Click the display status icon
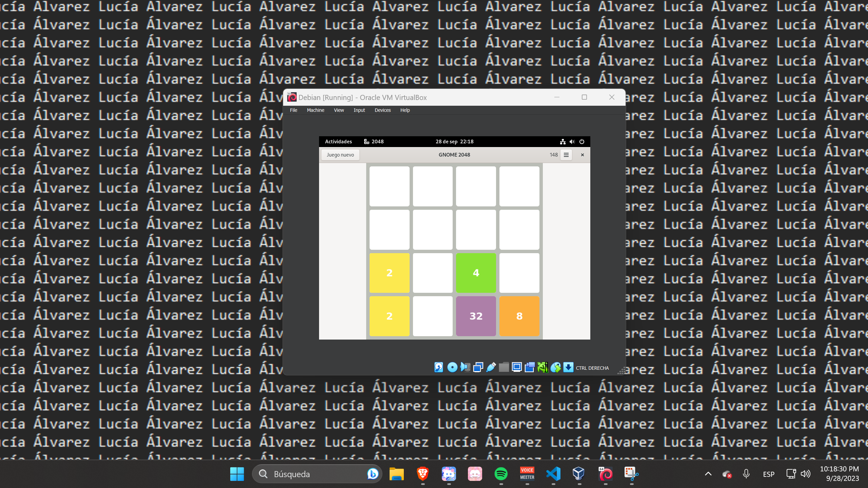868x488 pixels. coord(517,367)
